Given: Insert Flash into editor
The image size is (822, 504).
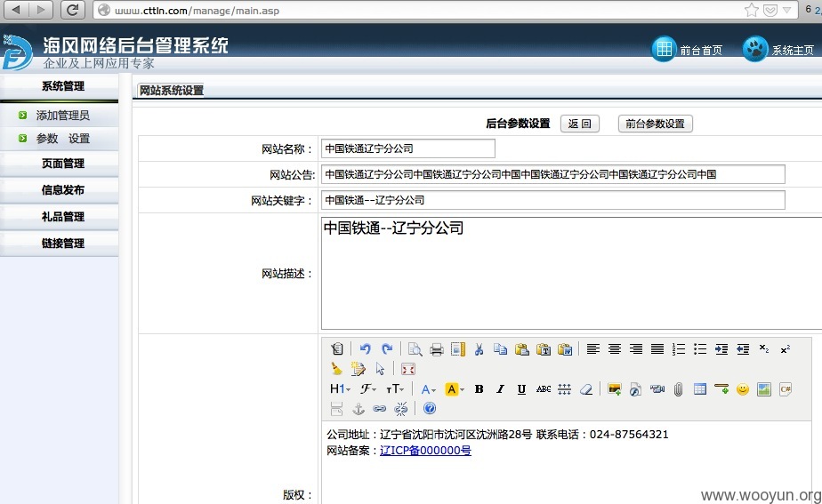Looking at the screenshot, I should (x=635, y=388).
